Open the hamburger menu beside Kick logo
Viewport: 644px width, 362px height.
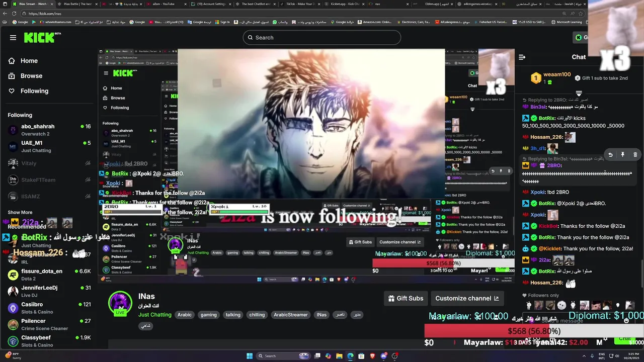(13, 38)
